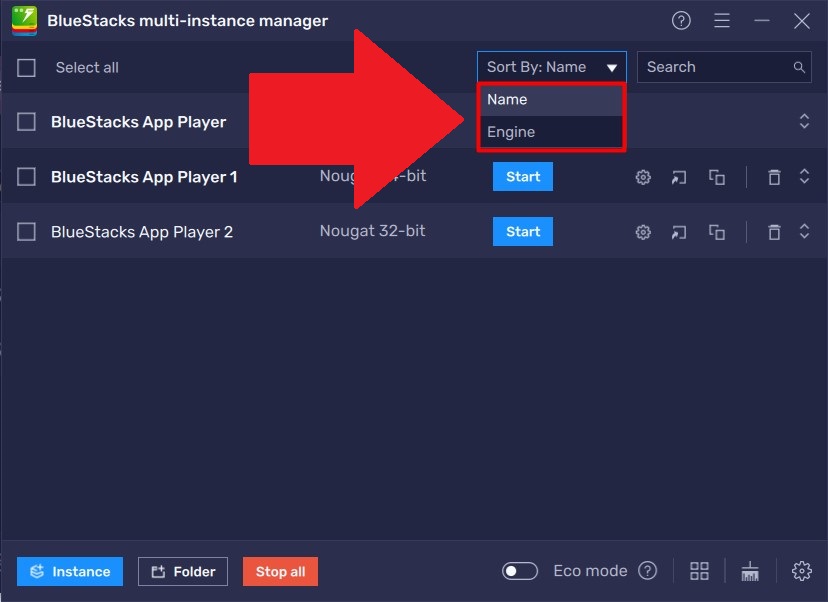Click the Stop all button
The width and height of the screenshot is (828, 602).
280,571
